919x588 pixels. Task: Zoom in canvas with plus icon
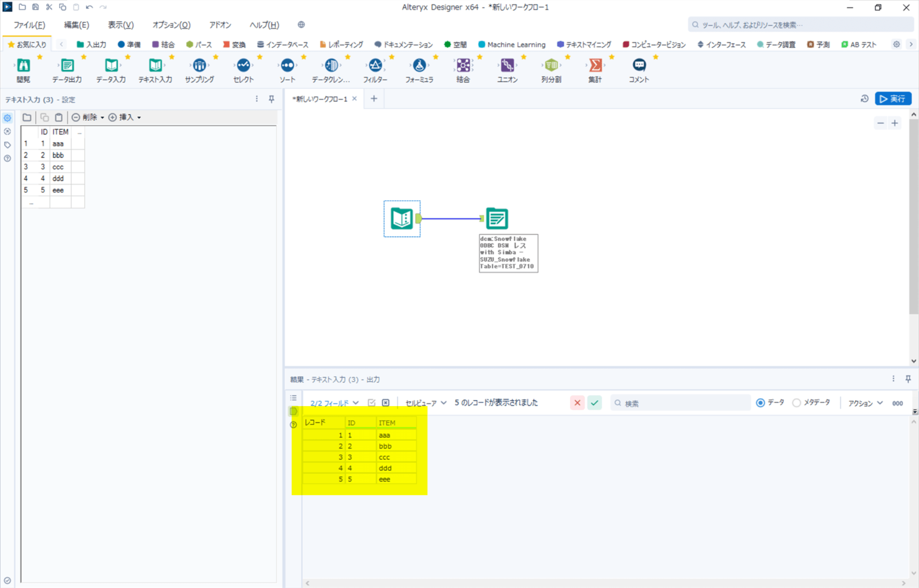[895, 123]
